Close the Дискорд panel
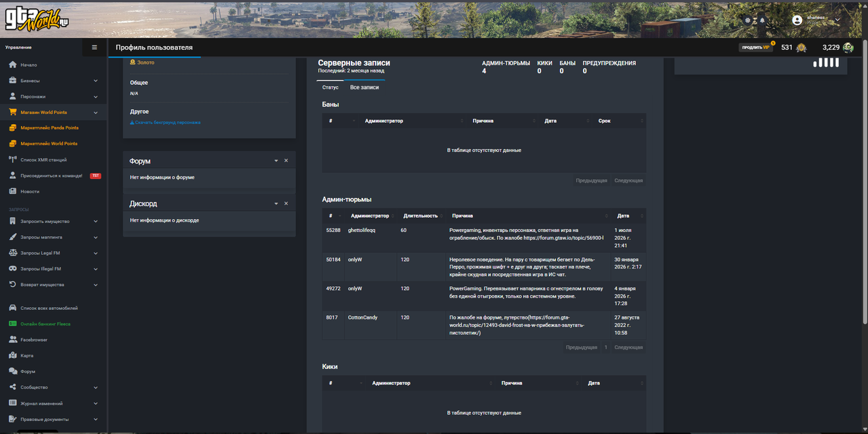The image size is (868, 434). 286,203
